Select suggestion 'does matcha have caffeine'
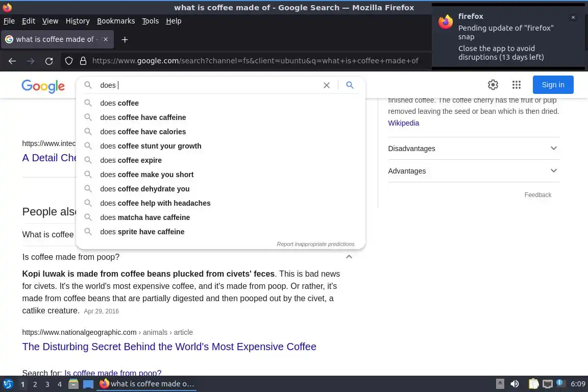The image size is (588, 392). (220, 217)
